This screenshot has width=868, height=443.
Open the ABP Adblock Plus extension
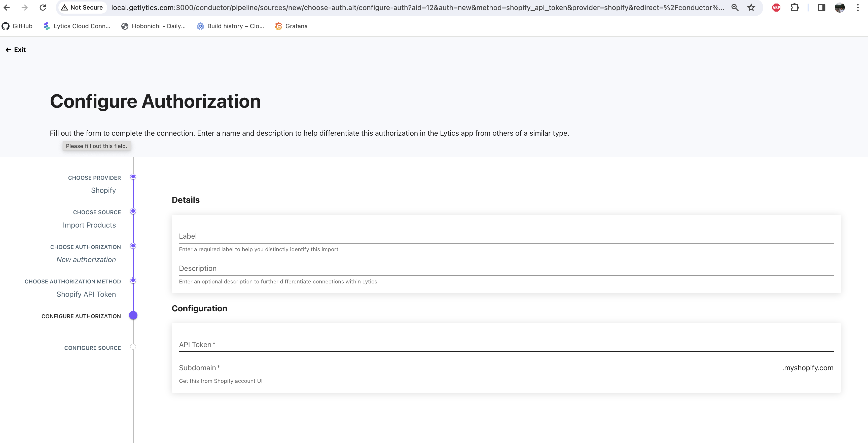point(776,7)
